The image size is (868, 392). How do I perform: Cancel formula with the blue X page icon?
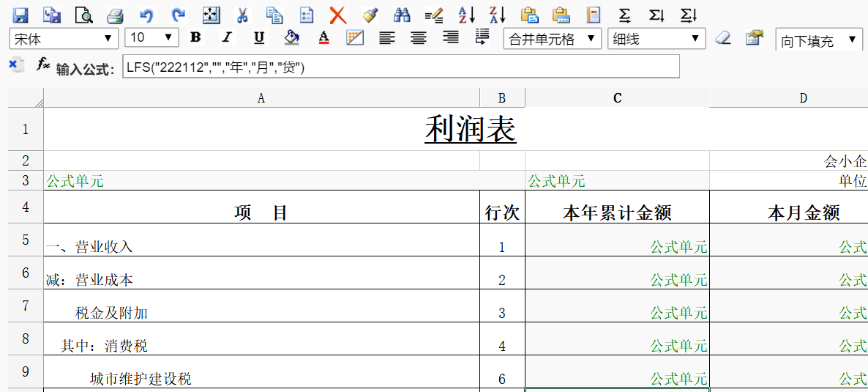(17, 64)
